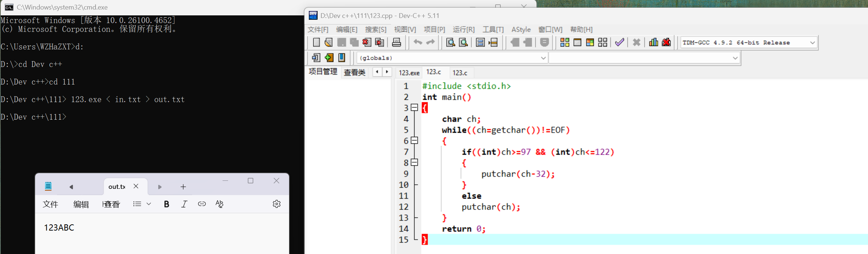Open the 文件[F] menu in Dev-C++

[318, 30]
